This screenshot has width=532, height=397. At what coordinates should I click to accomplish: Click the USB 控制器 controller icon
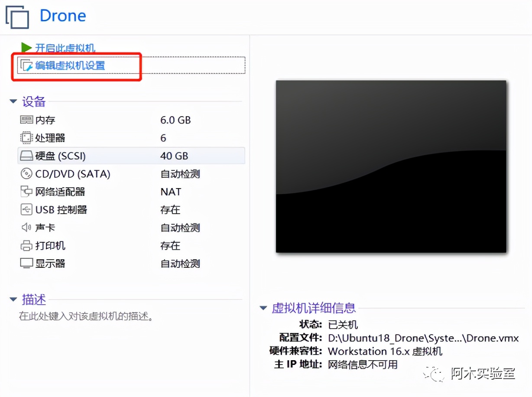coord(26,209)
